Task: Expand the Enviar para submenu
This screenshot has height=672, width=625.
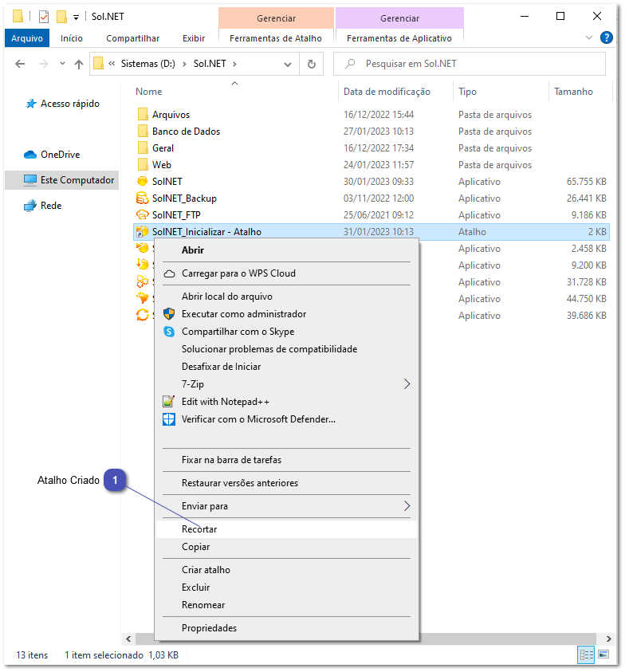Action: pos(407,506)
